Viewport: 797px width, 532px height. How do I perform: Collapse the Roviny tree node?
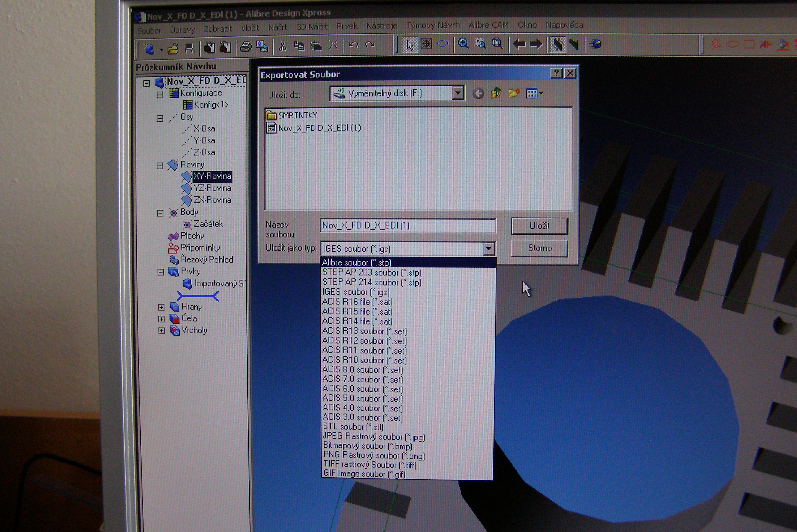tap(160, 166)
